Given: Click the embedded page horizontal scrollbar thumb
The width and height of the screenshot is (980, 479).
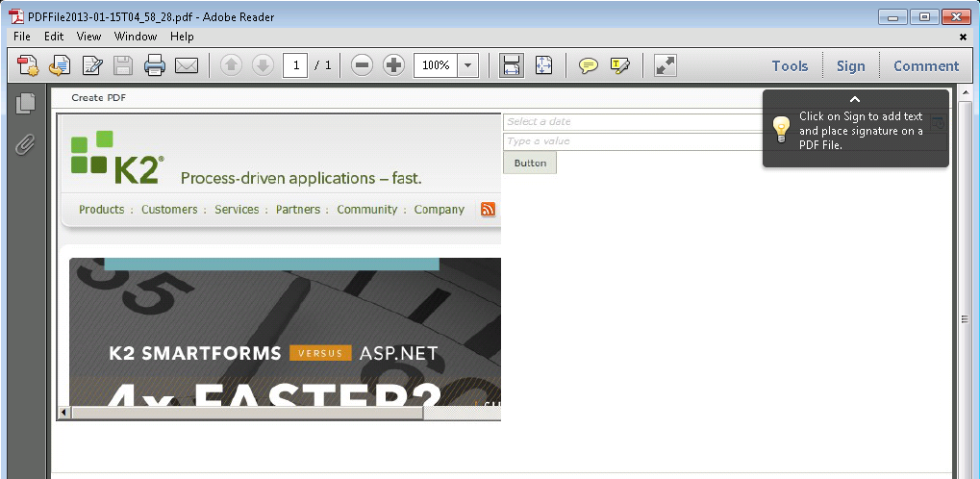Looking at the screenshot, I should pos(247,413).
